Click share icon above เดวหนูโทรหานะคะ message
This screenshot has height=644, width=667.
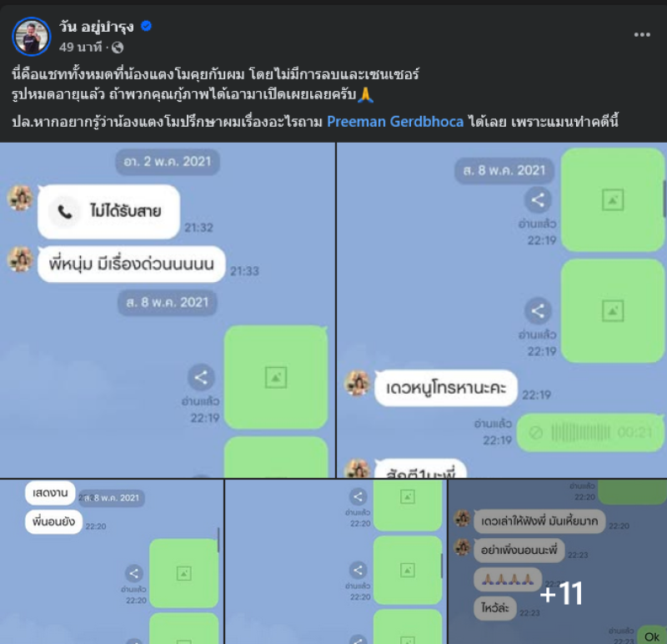pos(538,310)
